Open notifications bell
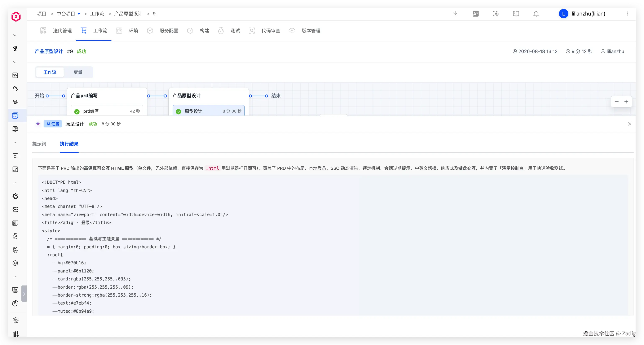The width and height of the screenshot is (644, 345). click(536, 14)
